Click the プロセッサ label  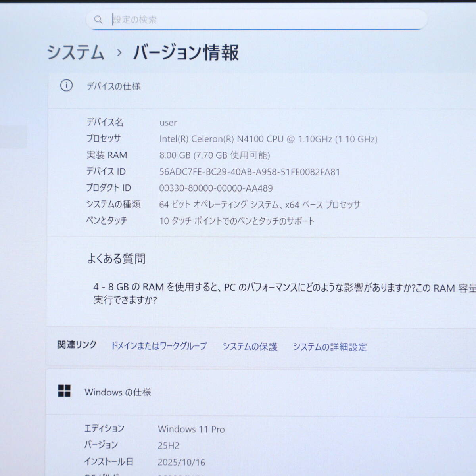(104, 138)
